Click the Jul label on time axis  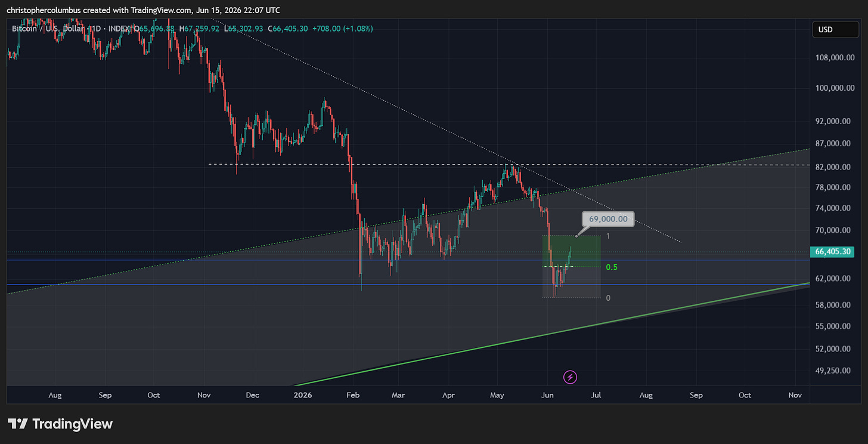[x=596, y=395]
